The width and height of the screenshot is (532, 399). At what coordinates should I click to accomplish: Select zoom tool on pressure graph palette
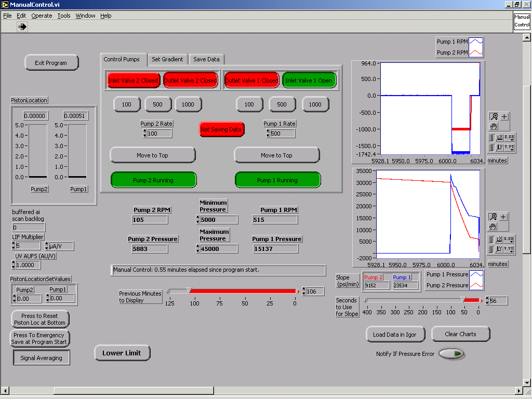(493, 217)
